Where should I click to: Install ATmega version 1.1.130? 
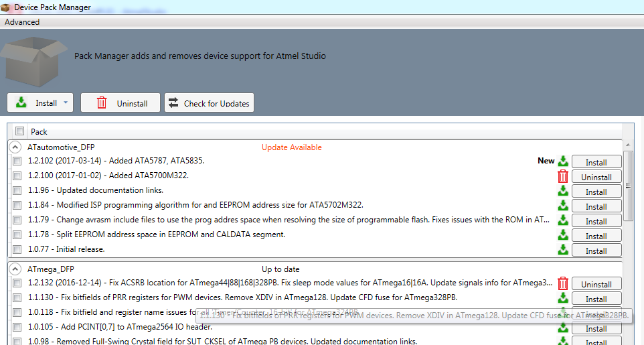click(x=596, y=299)
